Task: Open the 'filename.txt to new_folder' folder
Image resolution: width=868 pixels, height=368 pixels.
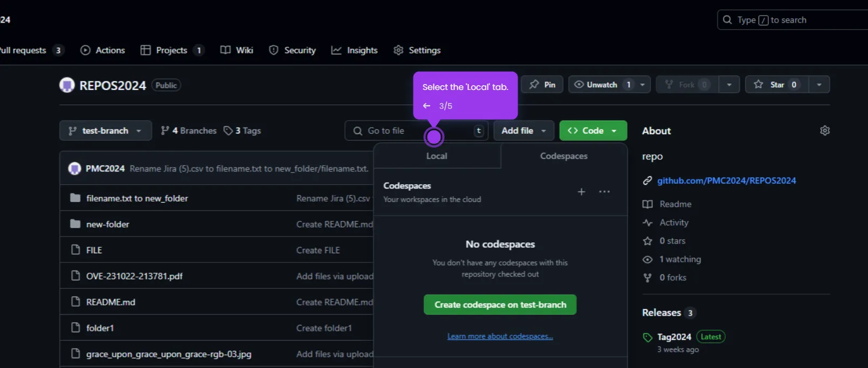Action: coord(137,198)
